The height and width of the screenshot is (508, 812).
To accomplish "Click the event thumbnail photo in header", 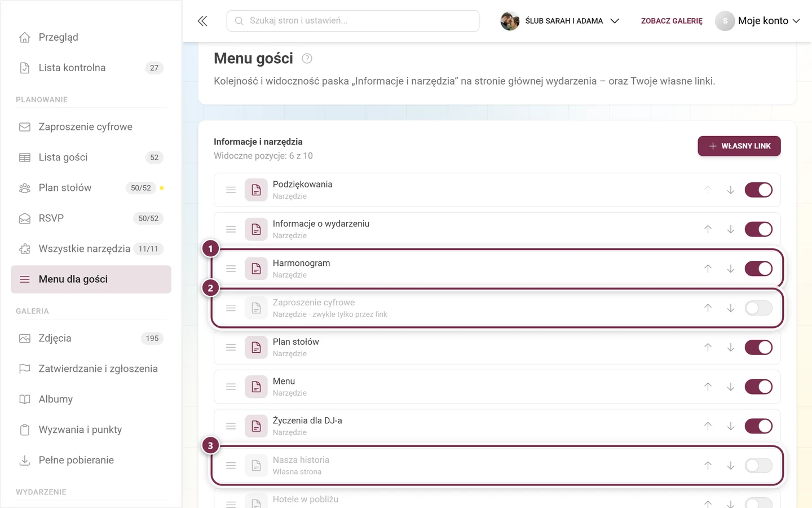I will point(510,21).
